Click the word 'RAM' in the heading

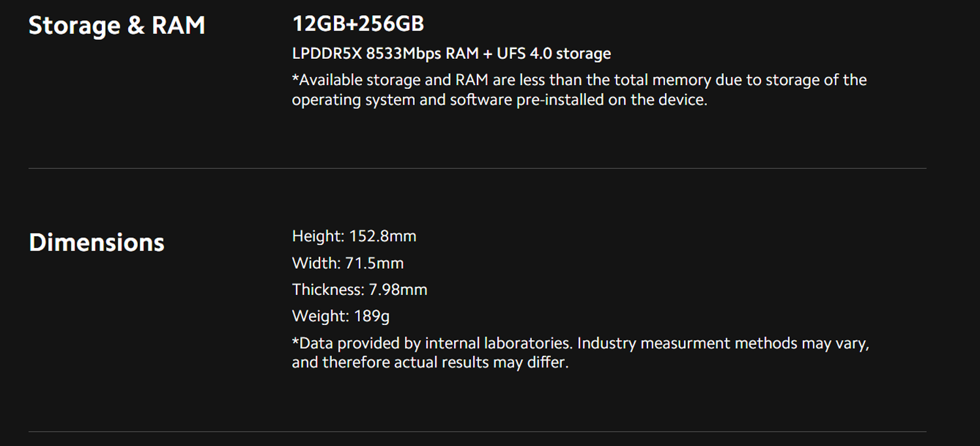coord(178,26)
